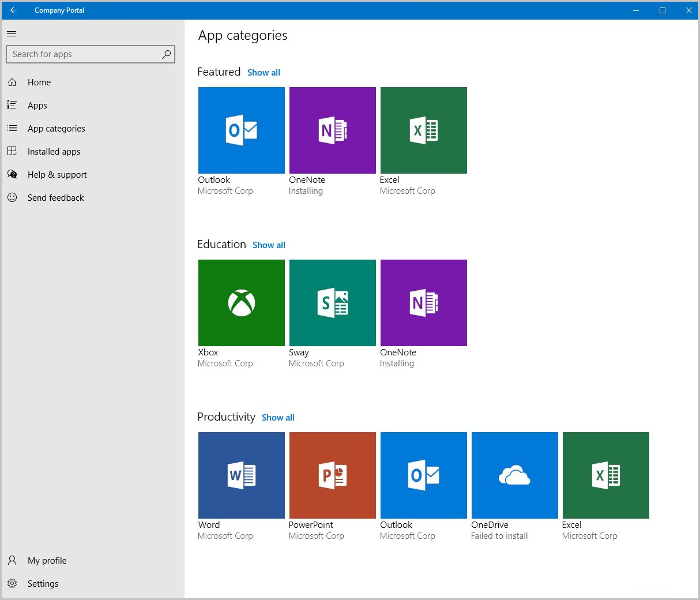This screenshot has height=600, width=700.
Task: Open the Help & support page
Action: 57,175
